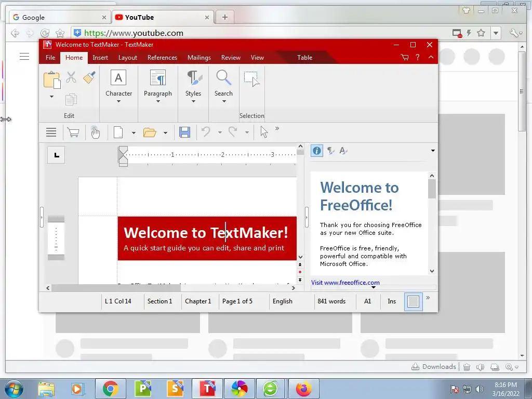Click the Paste clipboard icon
The image size is (532, 399).
(x=52, y=80)
